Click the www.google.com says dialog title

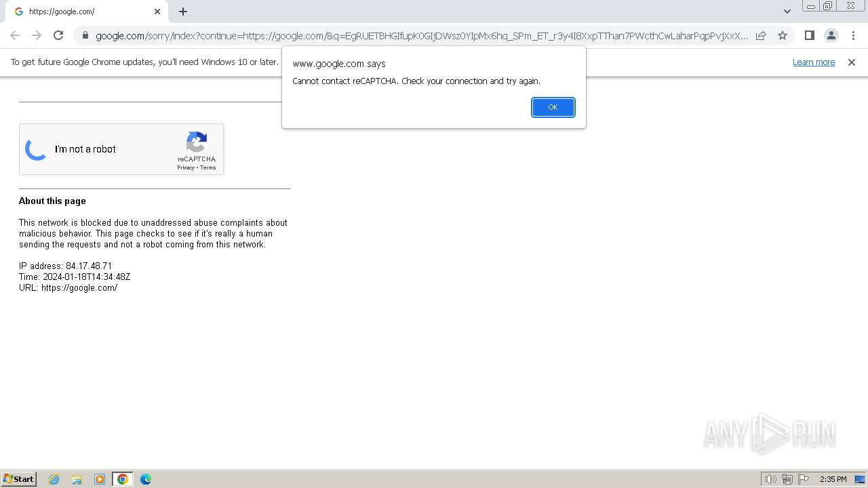[x=339, y=64]
